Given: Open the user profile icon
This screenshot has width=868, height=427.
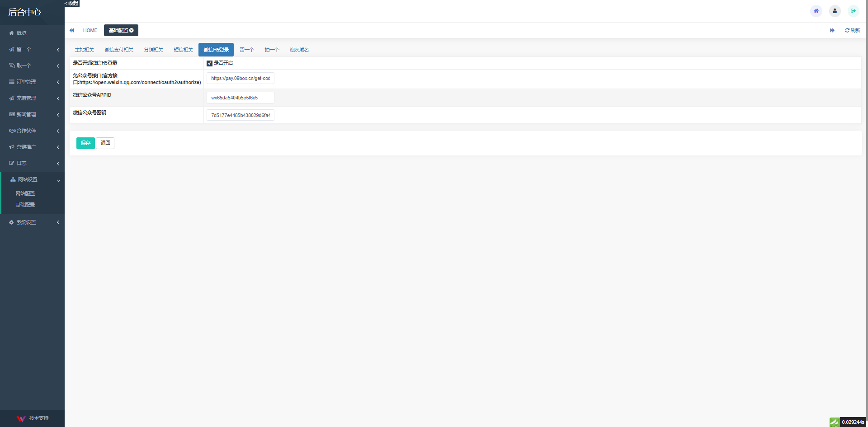Looking at the screenshot, I should pos(835,11).
